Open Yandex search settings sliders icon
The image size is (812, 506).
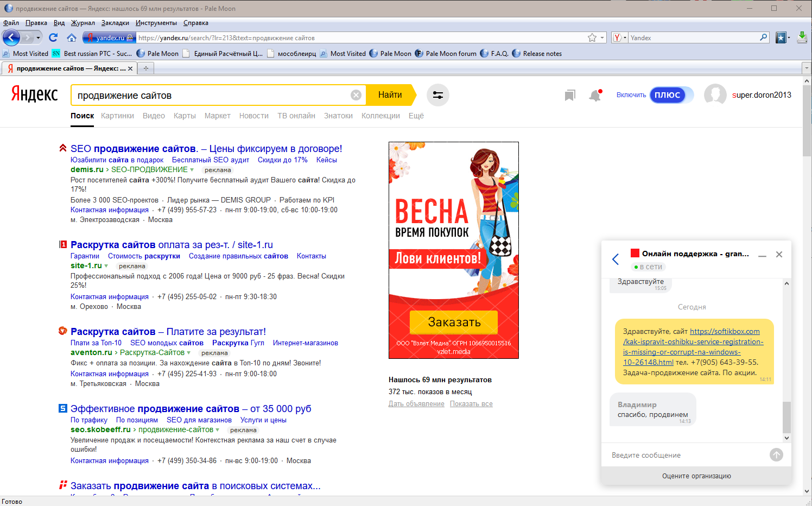coord(437,95)
